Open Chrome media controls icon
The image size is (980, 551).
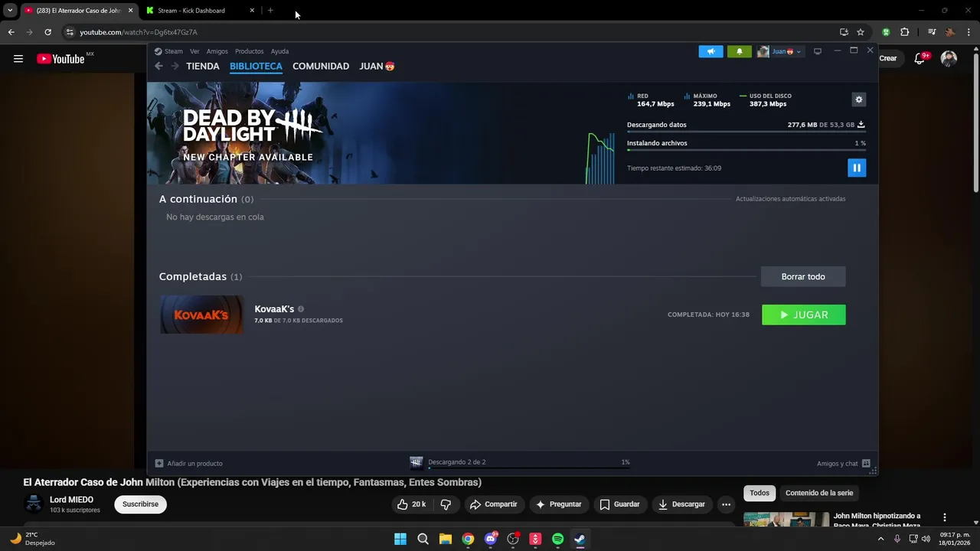click(932, 32)
